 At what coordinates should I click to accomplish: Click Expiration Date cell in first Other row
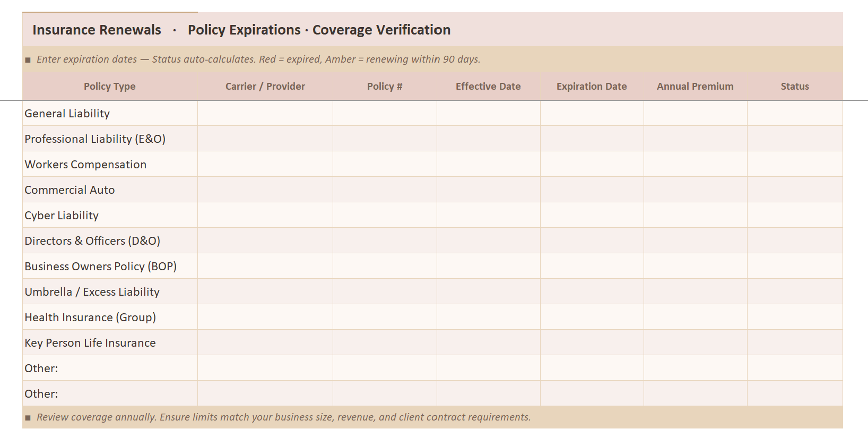(x=592, y=368)
